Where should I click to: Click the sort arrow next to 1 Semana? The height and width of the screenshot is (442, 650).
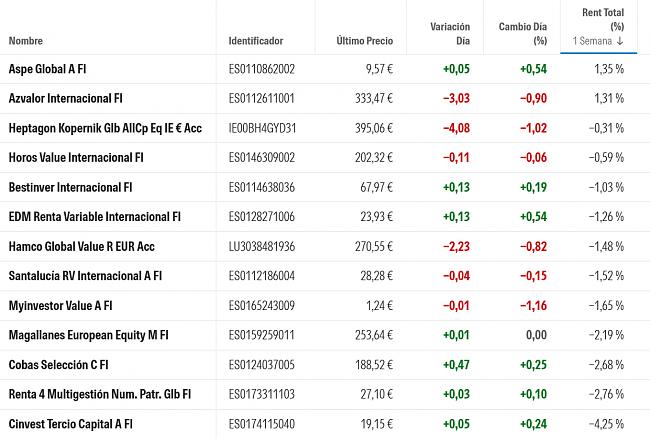[620, 41]
